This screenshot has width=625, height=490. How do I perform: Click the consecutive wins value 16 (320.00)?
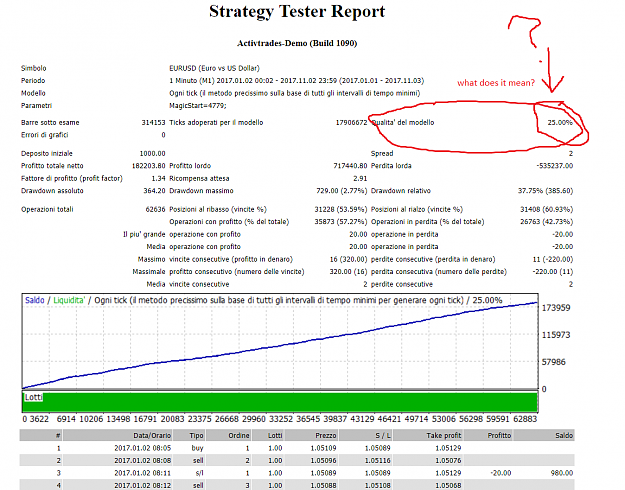(348, 259)
